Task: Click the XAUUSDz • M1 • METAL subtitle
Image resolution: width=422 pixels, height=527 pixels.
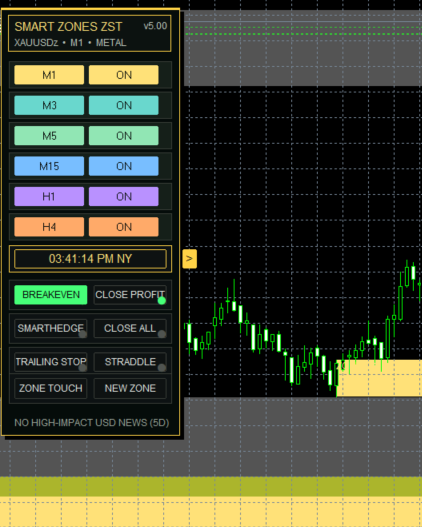Action: [x=70, y=43]
